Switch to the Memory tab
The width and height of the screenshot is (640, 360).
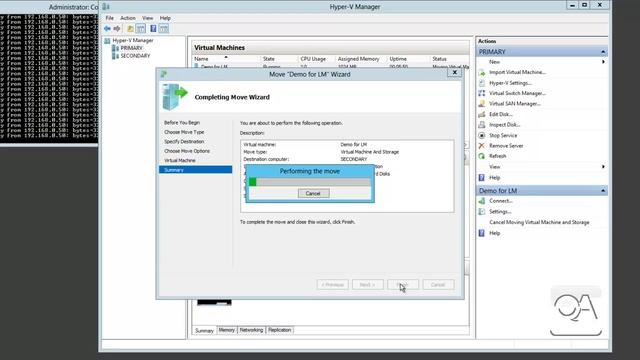click(x=227, y=330)
